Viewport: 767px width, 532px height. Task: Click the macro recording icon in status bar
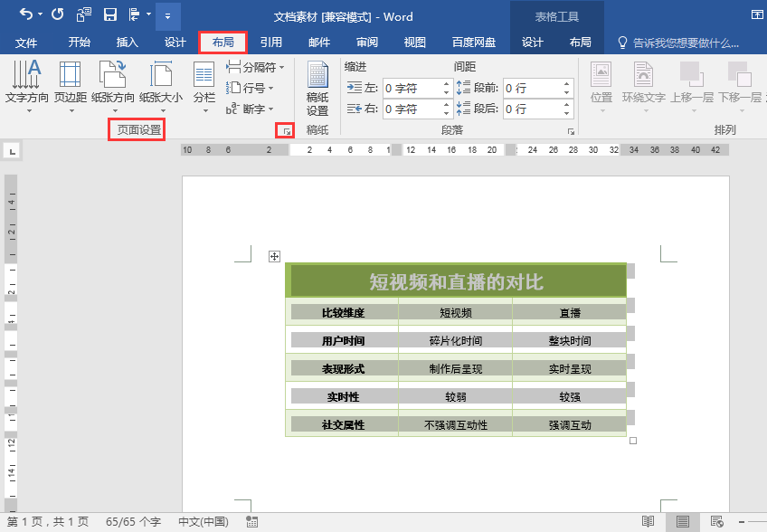pyautogui.click(x=252, y=522)
